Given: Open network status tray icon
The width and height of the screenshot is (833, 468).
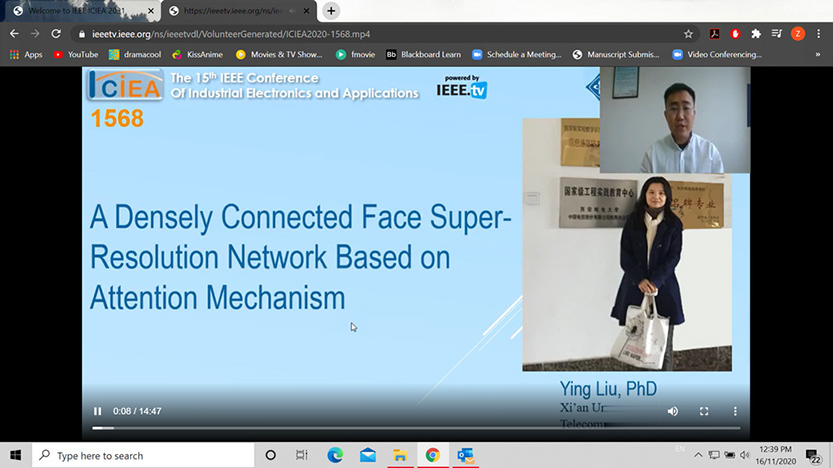Looking at the screenshot, I should tap(714, 455).
